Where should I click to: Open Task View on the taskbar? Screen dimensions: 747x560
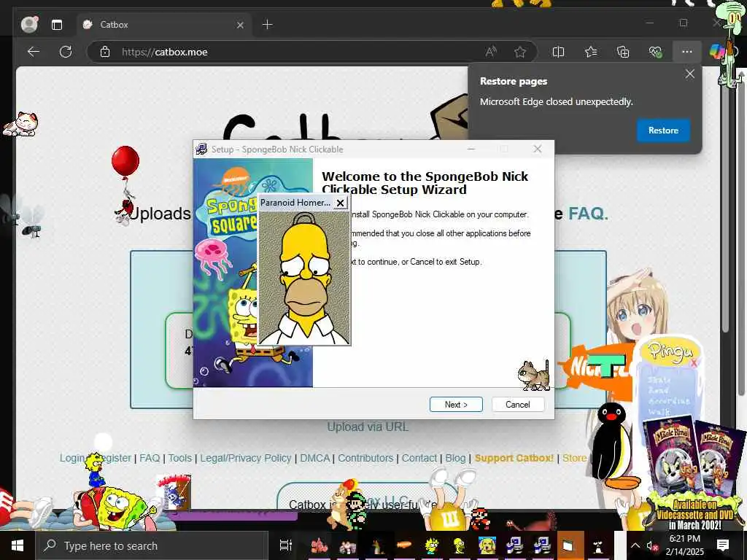[285, 545]
